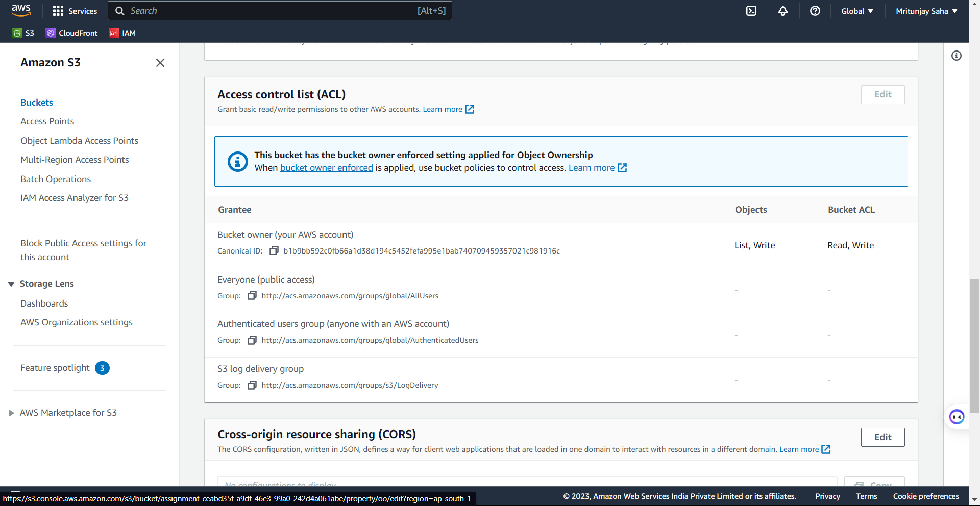
Task: Open Block Public Access settings for this account
Action: point(84,250)
